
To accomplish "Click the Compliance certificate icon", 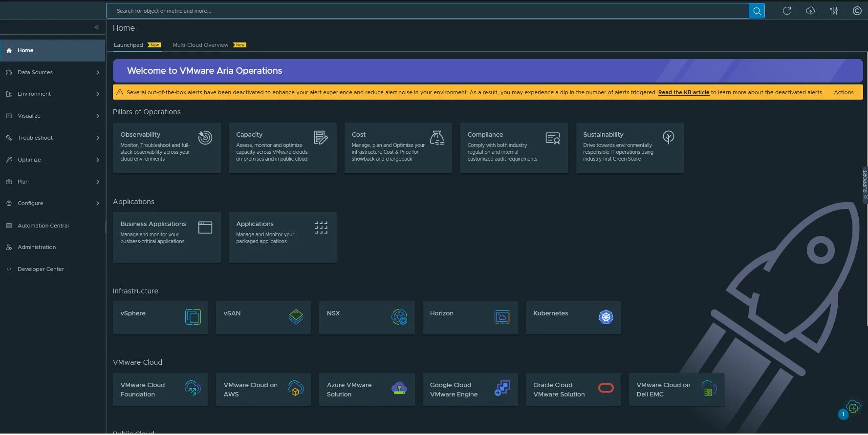I will [553, 138].
